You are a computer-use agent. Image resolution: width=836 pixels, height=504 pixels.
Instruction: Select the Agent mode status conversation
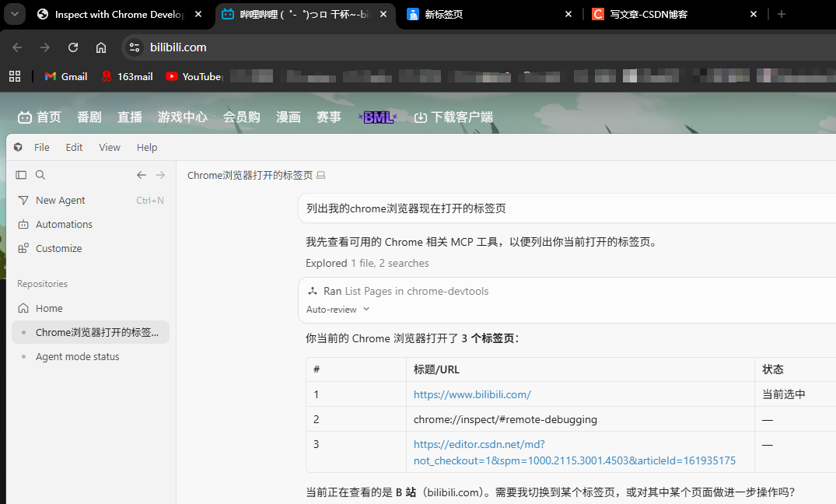[91, 357]
